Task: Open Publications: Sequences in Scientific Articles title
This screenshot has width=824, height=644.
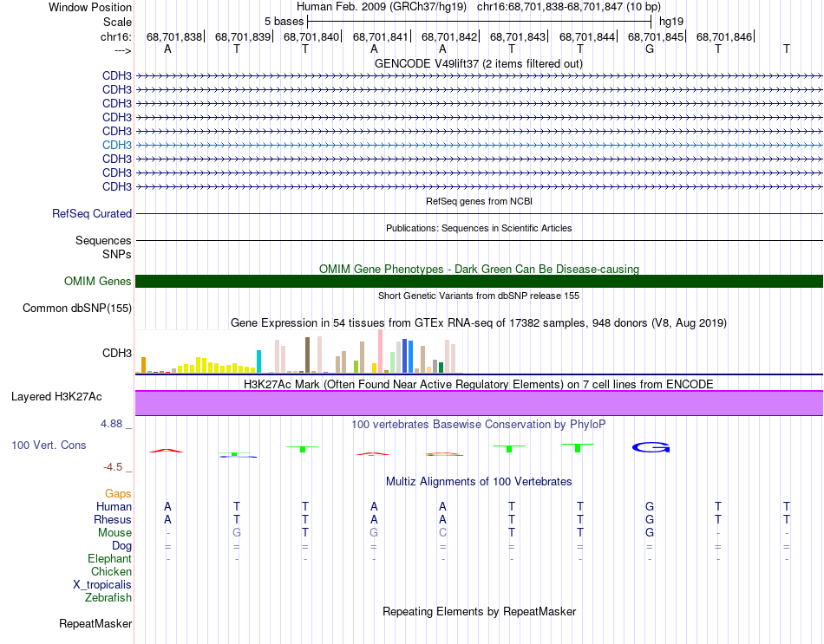Action: click(x=479, y=228)
